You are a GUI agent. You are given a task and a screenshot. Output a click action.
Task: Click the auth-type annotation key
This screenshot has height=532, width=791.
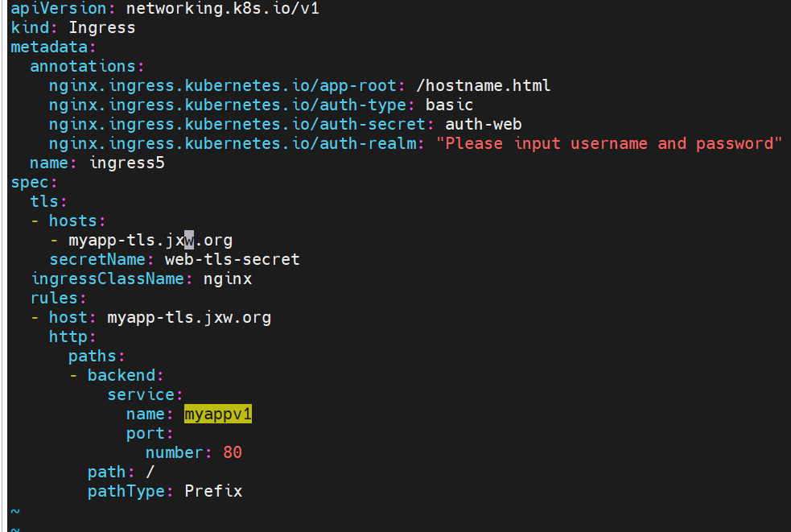coord(228,105)
